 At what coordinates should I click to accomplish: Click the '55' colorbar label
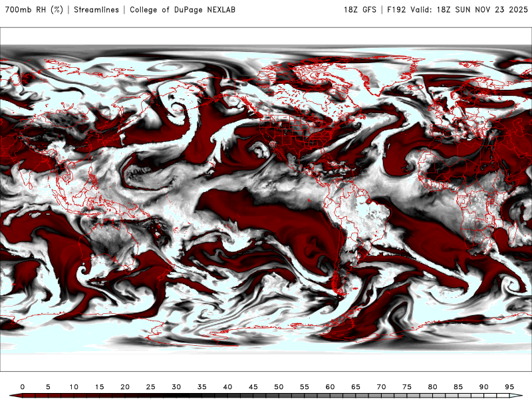[x=305, y=387]
